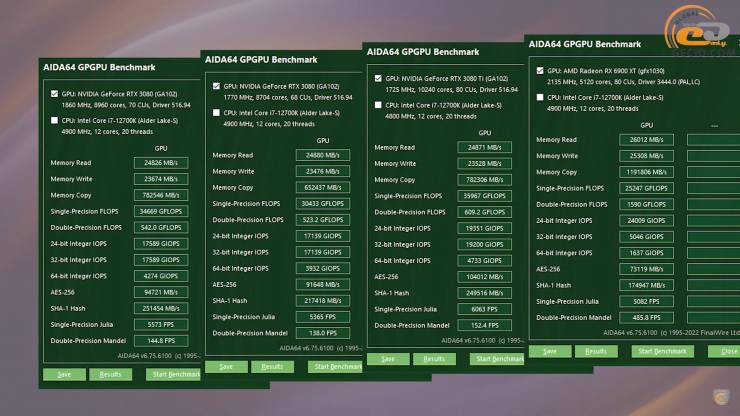Select the 138.0 FPS Mandel value
The image size is (740, 416).
[323, 333]
